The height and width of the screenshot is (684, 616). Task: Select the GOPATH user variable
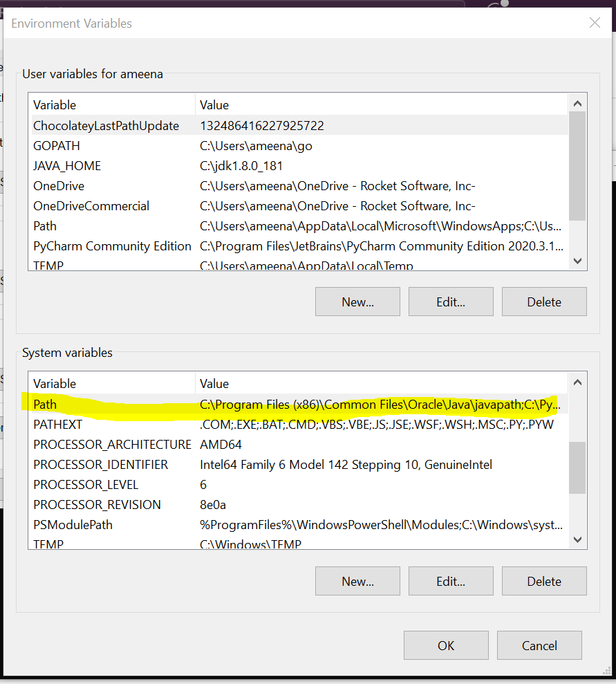tap(57, 145)
